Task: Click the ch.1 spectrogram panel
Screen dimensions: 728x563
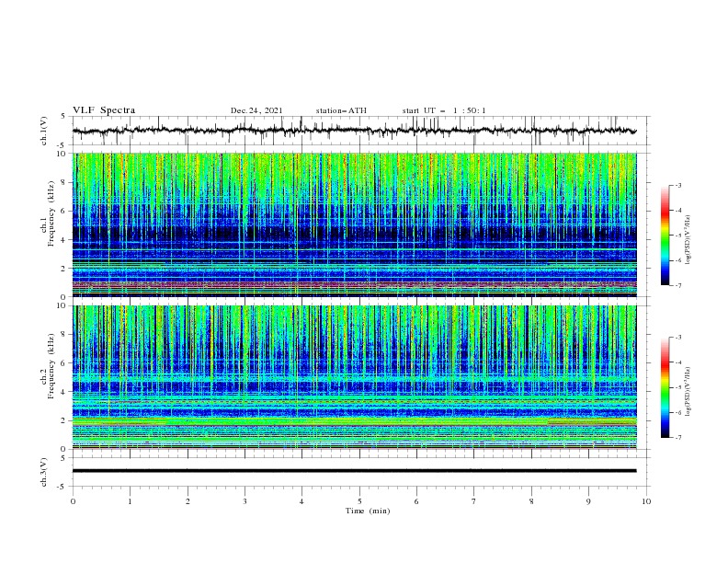Action: (x=354, y=224)
